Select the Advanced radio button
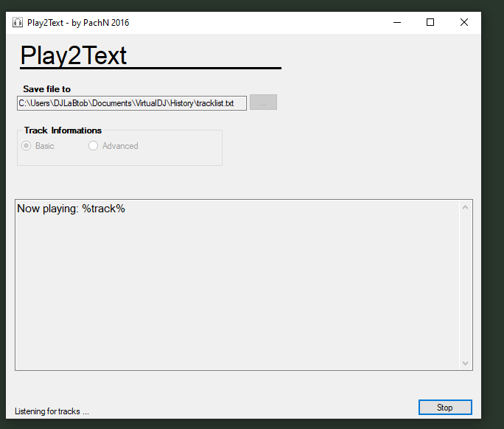The width and height of the screenshot is (504, 429). 94,146
